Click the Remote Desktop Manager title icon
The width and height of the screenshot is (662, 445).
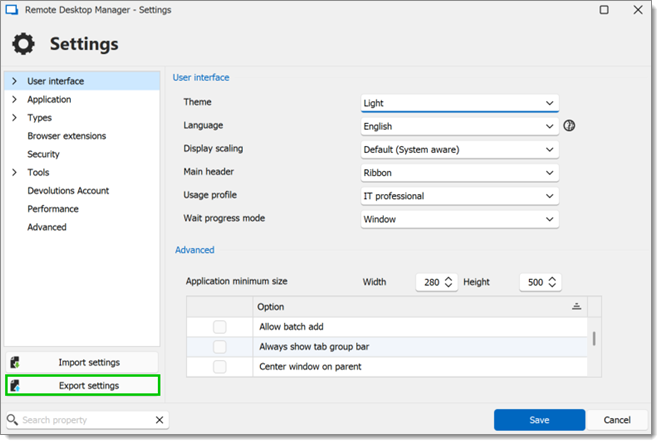tap(11, 10)
